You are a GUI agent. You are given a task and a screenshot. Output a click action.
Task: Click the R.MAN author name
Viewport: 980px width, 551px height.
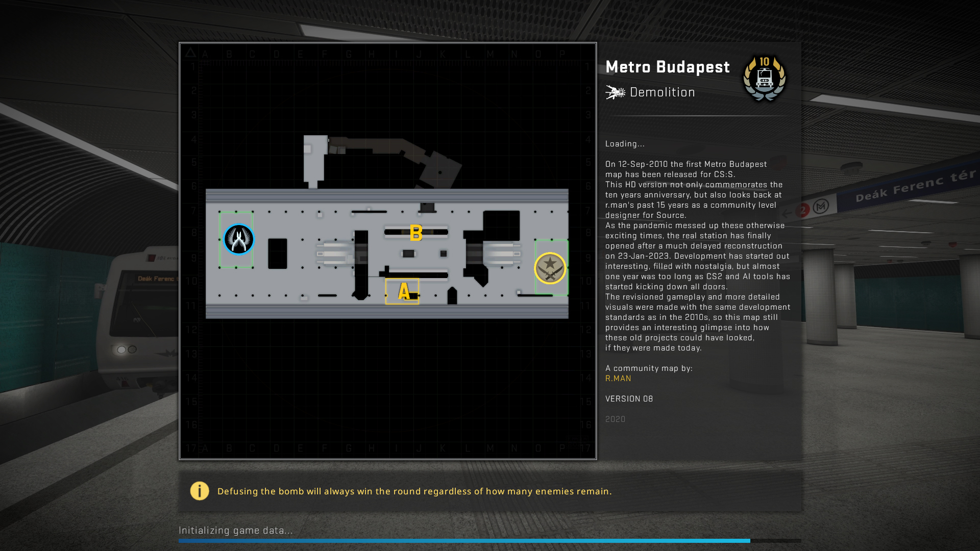618,379
